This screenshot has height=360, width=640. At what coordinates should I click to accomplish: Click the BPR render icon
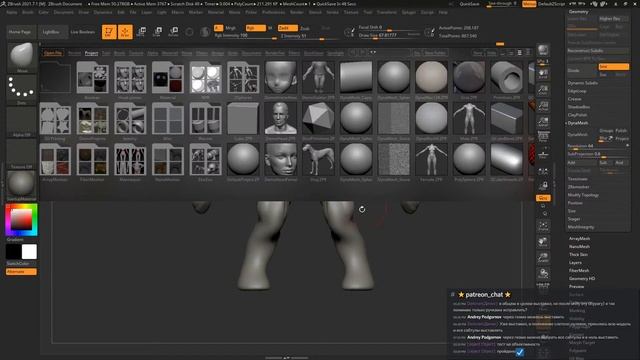(543, 50)
